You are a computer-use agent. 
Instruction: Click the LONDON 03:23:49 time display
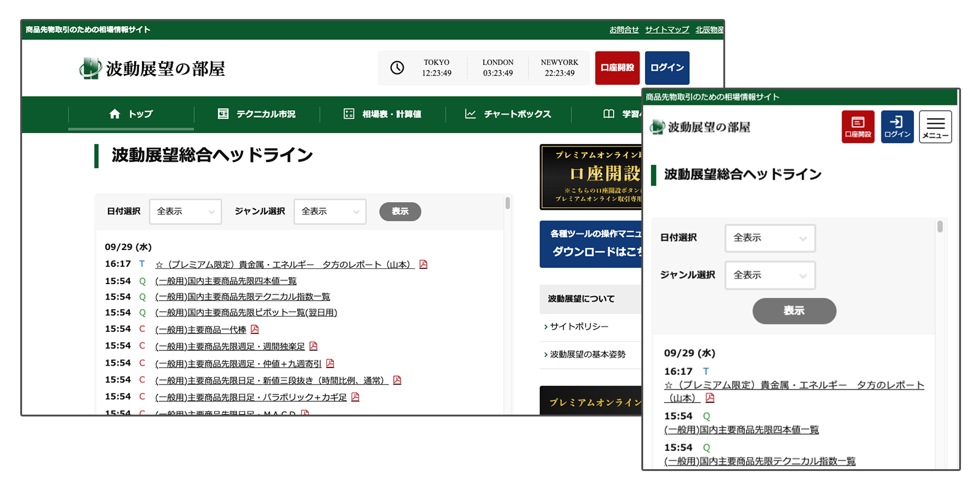pos(498,68)
